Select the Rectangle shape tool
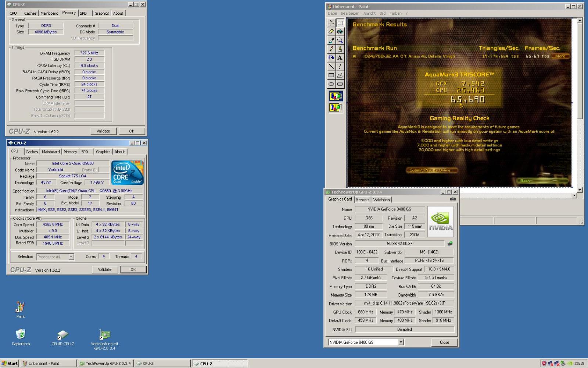This screenshot has width=588, height=368. click(331, 75)
